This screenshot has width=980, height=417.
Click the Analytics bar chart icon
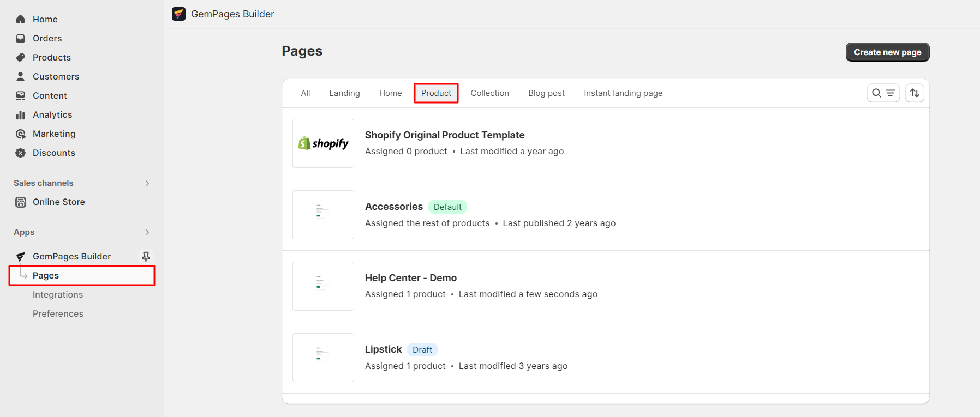pos(21,114)
